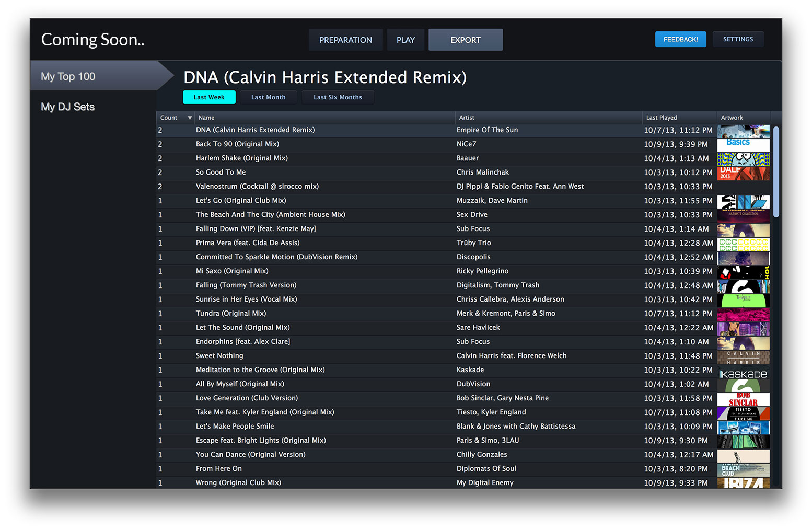
Task: Click the Tundra track artwork
Action: [x=743, y=314]
